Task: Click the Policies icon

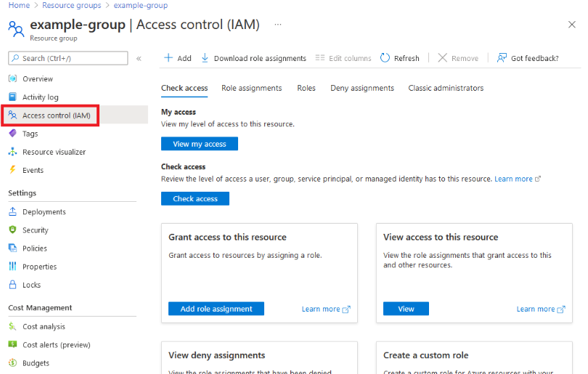Action: (13, 248)
